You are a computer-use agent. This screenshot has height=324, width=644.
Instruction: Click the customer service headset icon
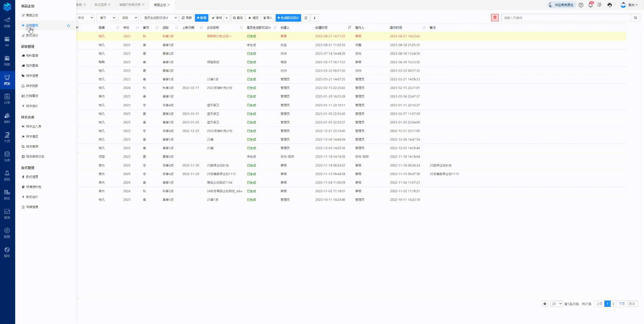(609, 5)
